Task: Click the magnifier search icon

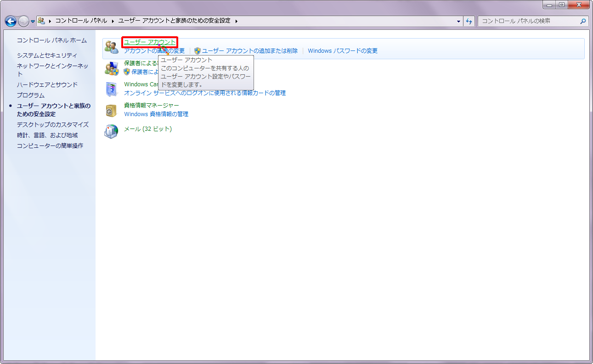Action: coord(583,21)
